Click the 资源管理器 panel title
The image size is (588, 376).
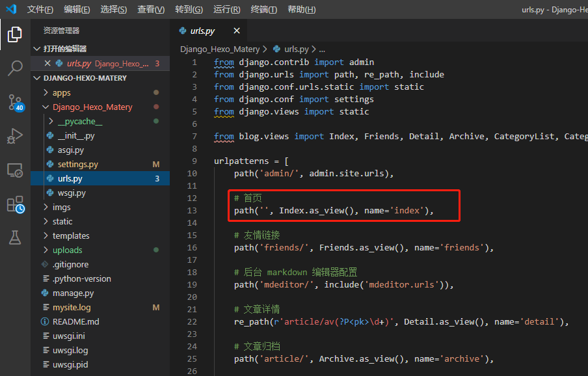(x=62, y=31)
